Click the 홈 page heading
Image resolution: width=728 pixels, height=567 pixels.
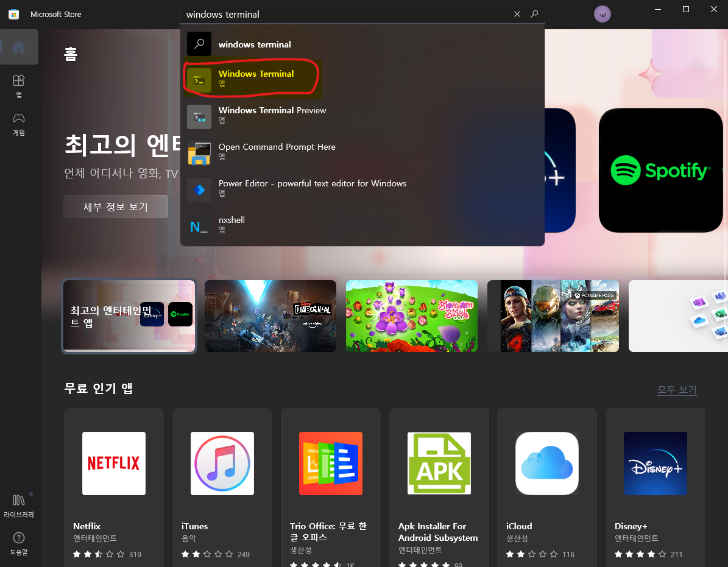71,54
